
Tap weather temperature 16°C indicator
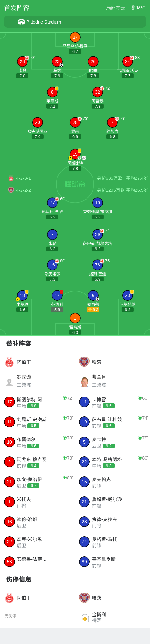point(139,8)
